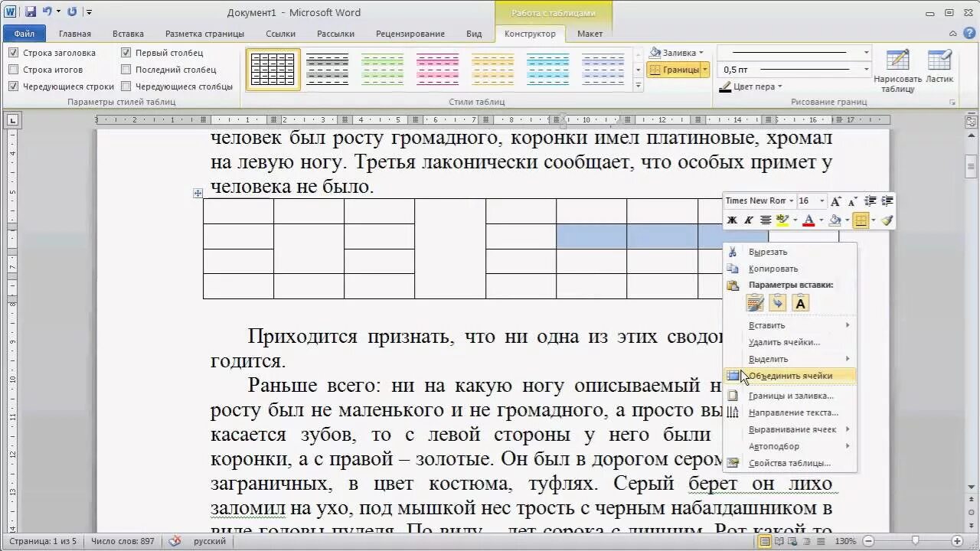Choose Направление текста... in context menu

click(x=790, y=412)
